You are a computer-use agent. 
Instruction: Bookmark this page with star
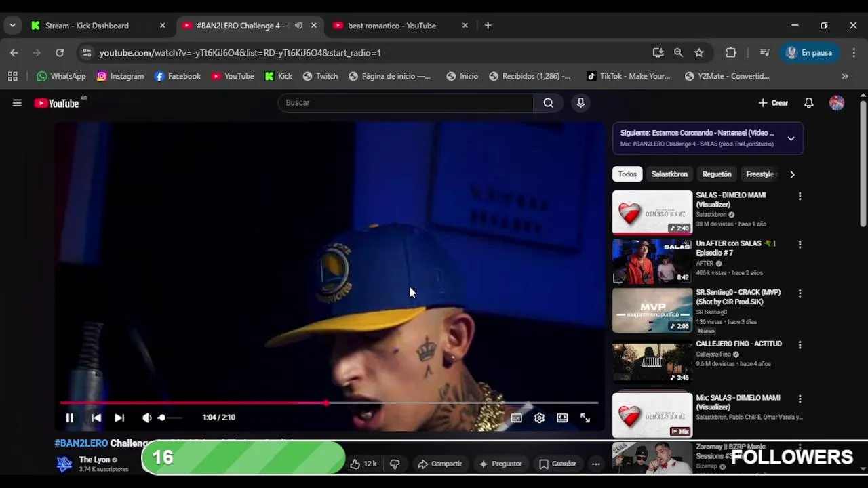(699, 52)
